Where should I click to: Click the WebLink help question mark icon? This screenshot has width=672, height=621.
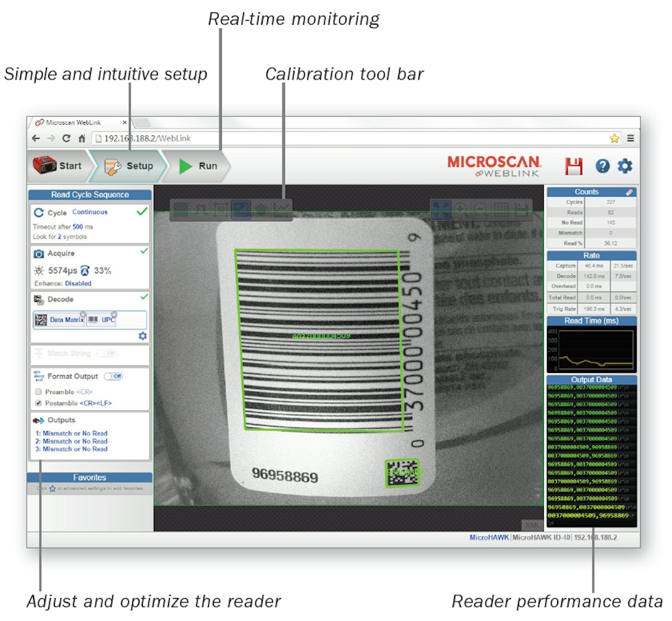pyautogui.click(x=603, y=166)
